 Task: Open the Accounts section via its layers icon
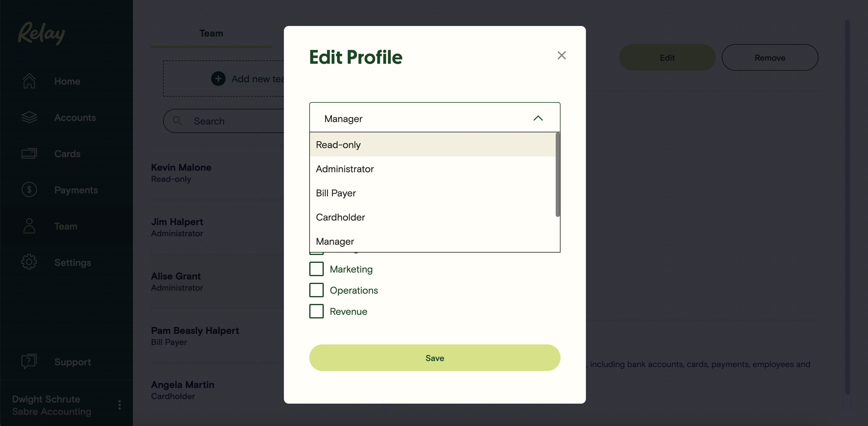[29, 117]
